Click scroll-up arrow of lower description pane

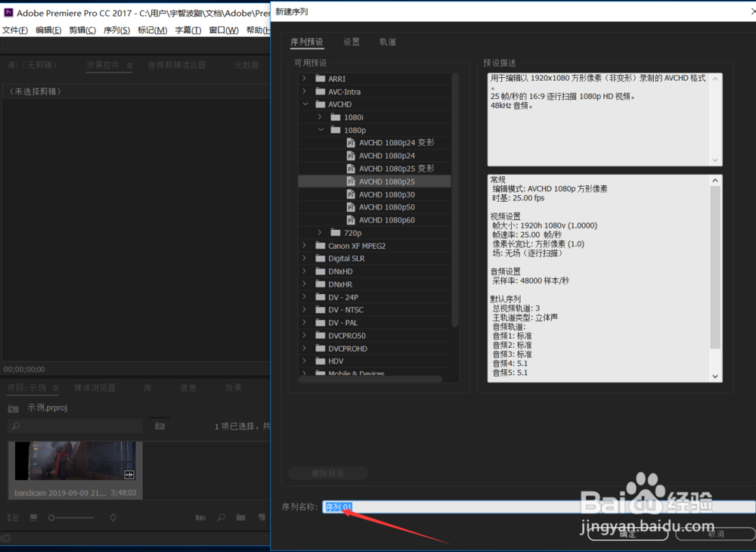click(x=715, y=180)
